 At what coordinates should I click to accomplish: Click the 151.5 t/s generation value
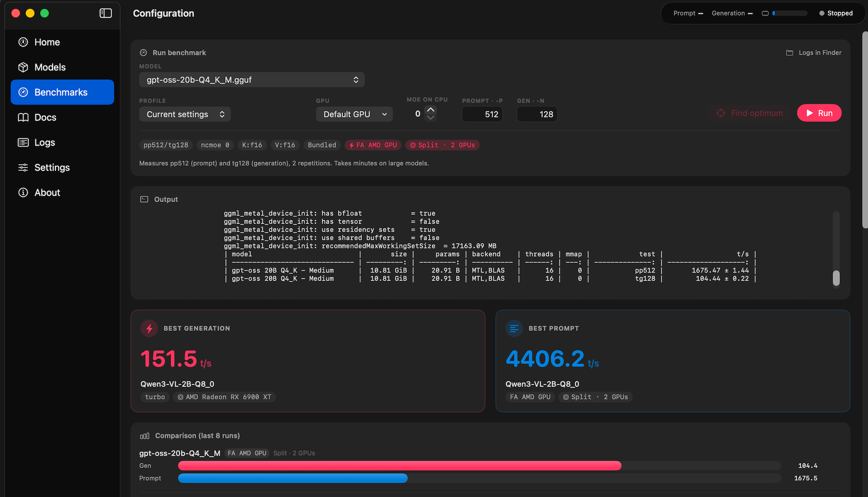[x=176, y=359]
